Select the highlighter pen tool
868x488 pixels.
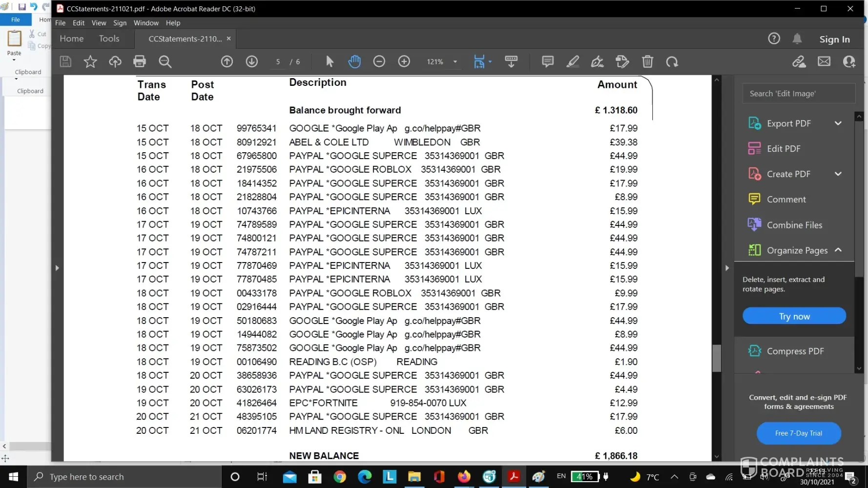point(573,61)
